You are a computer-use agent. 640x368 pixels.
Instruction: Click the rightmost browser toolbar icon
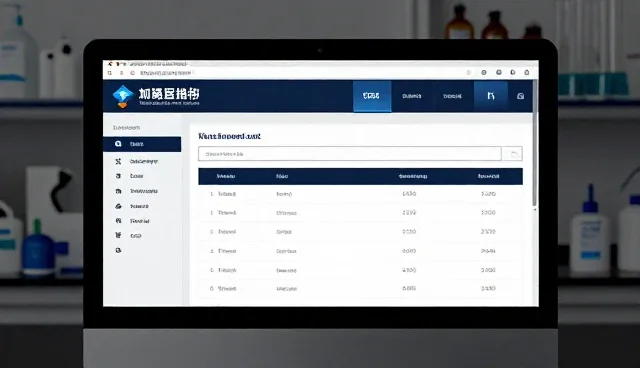(527, 73)
